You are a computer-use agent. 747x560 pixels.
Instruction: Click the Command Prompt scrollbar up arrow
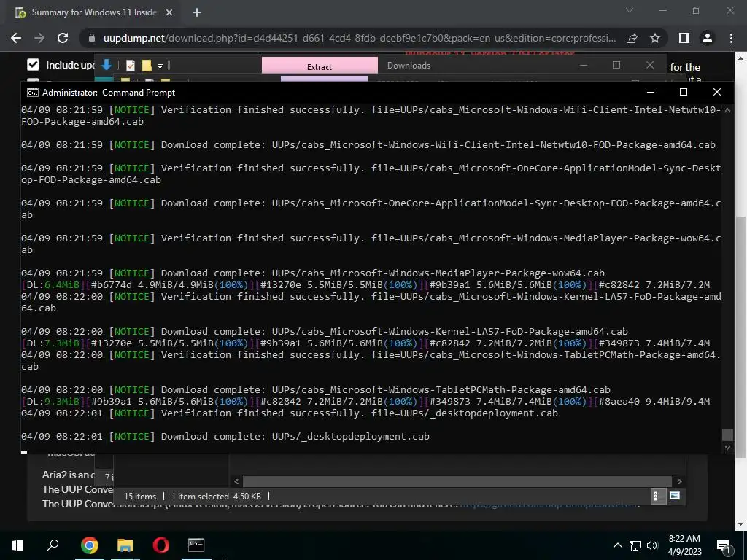coord(727,110)
